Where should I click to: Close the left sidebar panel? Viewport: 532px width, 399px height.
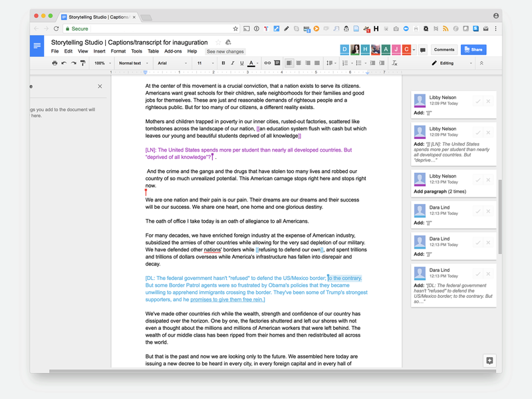coord(100,86)
